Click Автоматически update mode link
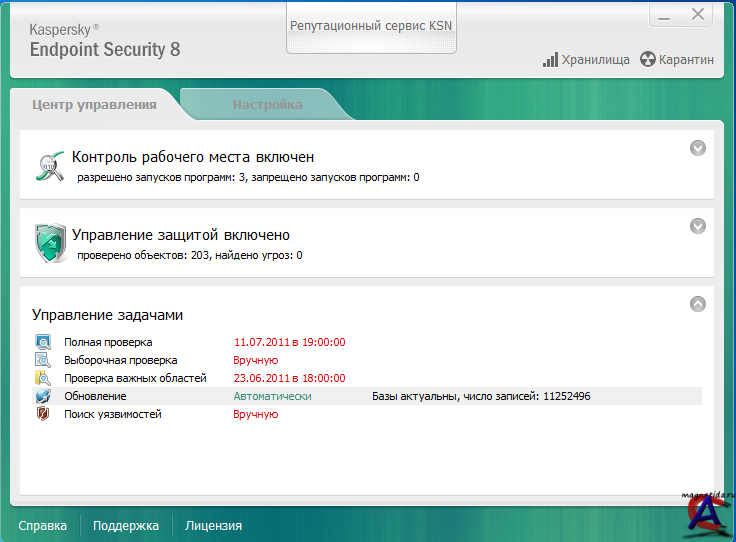The image size is (736, 542). (x=272, y=396)
